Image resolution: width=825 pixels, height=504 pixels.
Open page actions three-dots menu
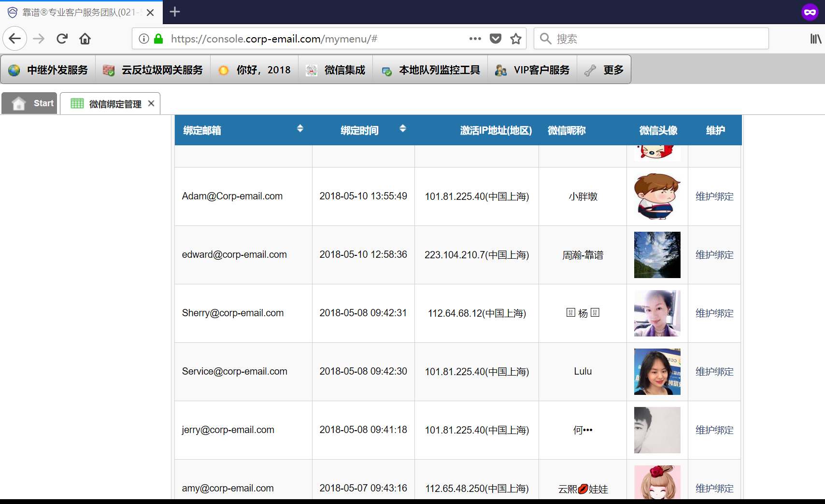coord(475,39)
